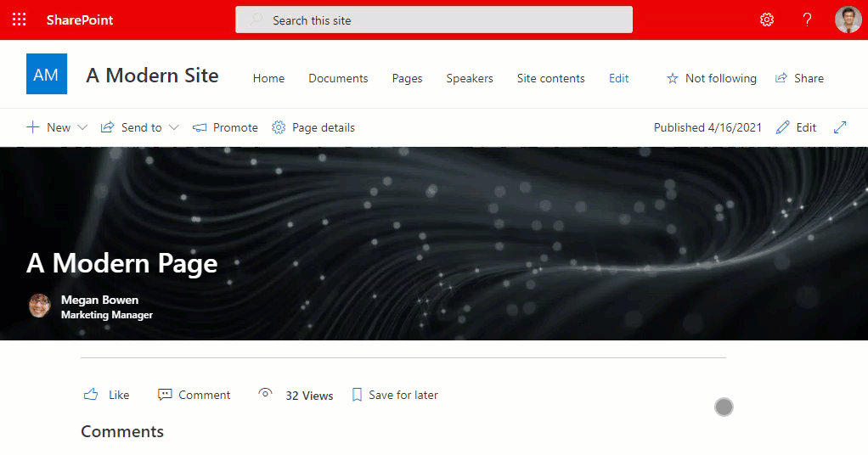Click the search magnifier icon
The height and width of the screenshot is (455, 868).
[x=256, y=20]
